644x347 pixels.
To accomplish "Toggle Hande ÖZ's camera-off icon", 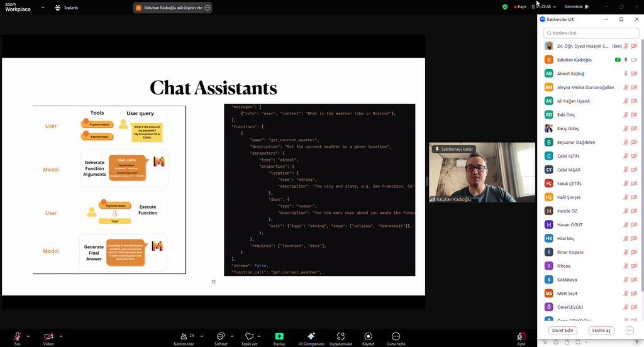I will 634,211.
